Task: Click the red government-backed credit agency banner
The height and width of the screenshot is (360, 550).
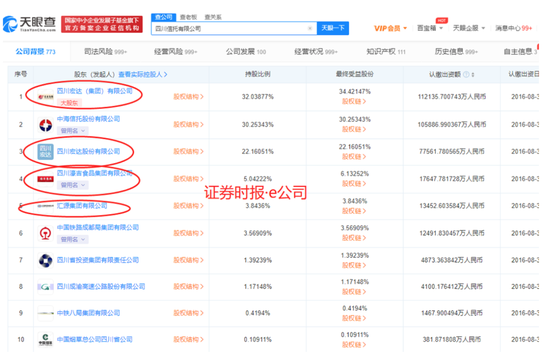Action: [102, 24]
